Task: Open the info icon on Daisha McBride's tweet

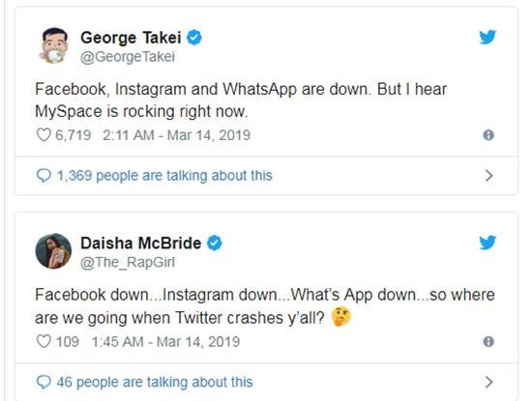Action: pos(488,342)
